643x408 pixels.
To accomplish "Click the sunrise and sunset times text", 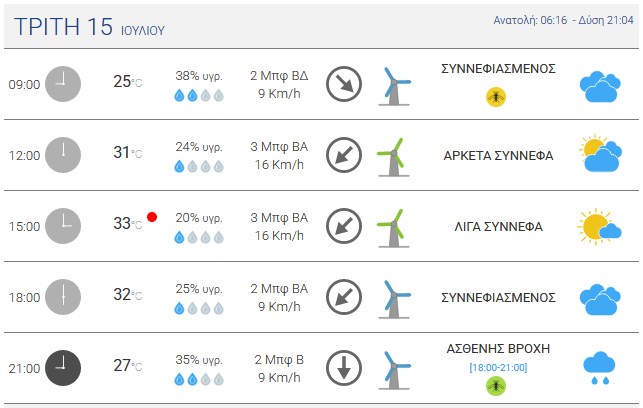I will click(563, 20).
